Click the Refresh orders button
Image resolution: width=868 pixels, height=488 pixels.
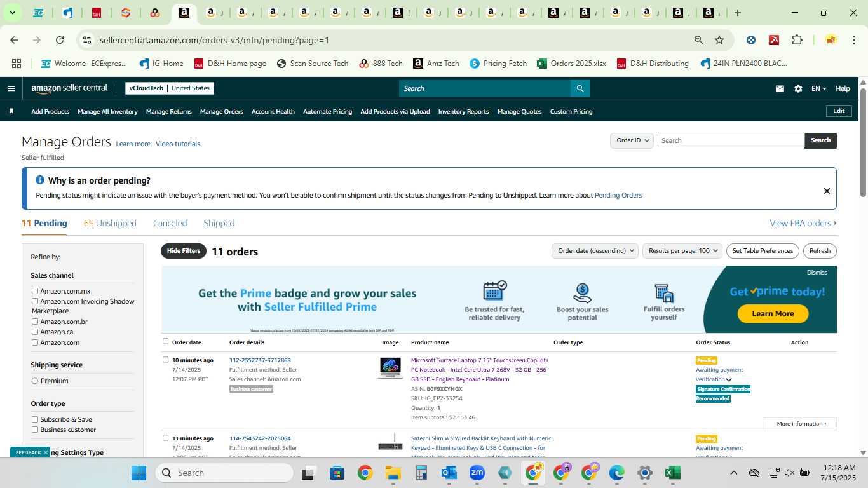[820, 251]
